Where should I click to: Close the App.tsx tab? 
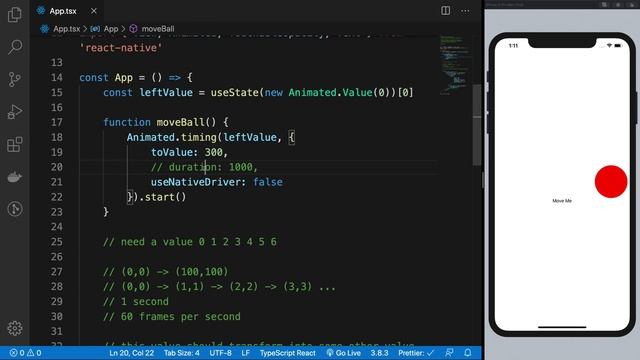click(x=94, y=11)
